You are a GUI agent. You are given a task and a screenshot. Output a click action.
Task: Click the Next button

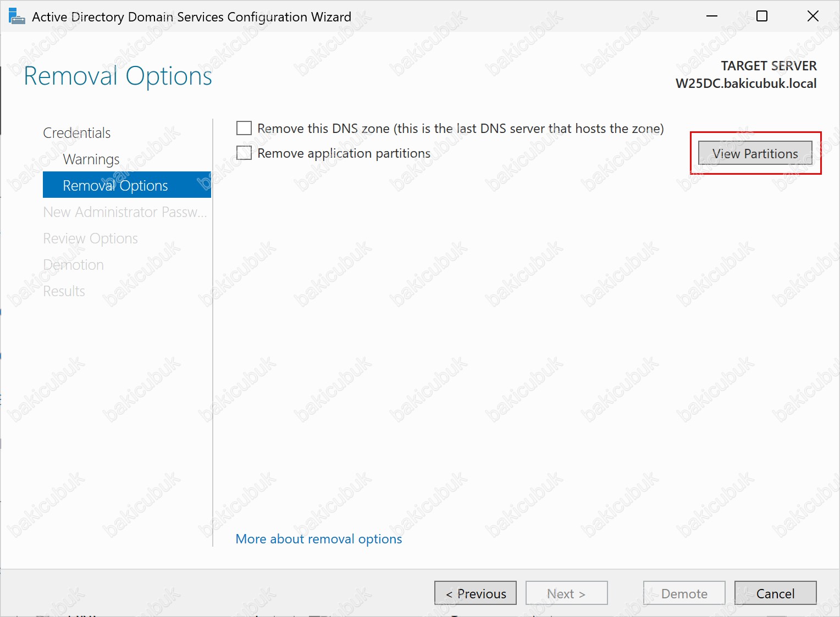[x=567, y=593]
